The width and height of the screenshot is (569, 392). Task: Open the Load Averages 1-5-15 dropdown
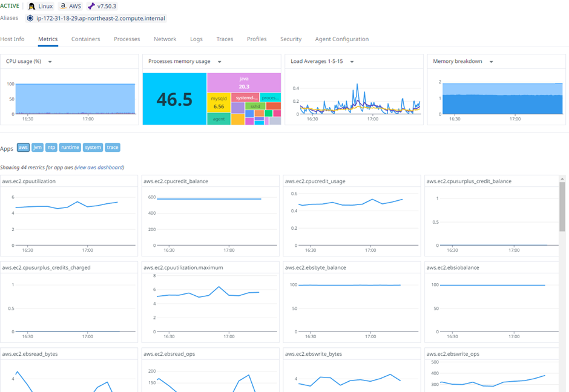tap(352, 62)
